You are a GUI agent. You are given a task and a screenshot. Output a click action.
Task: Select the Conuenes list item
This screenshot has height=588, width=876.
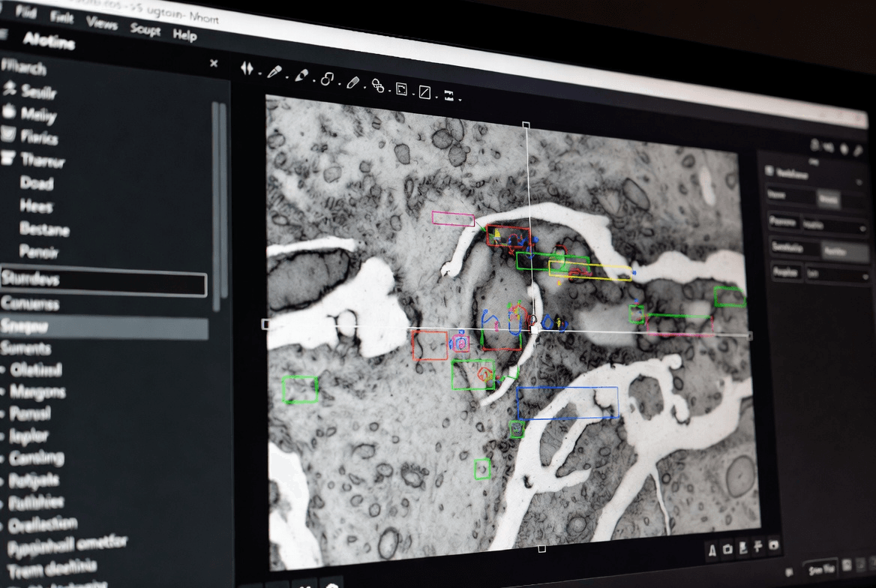click(29, 304)
